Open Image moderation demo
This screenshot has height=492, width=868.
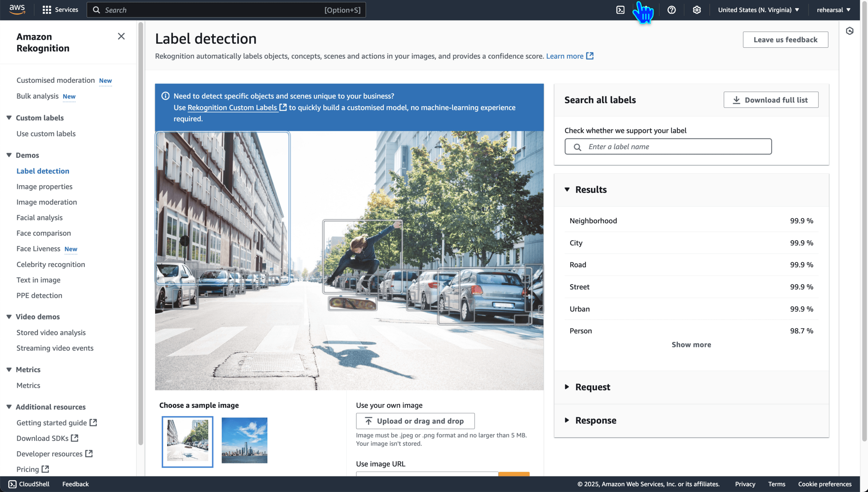tap(47, 202)
